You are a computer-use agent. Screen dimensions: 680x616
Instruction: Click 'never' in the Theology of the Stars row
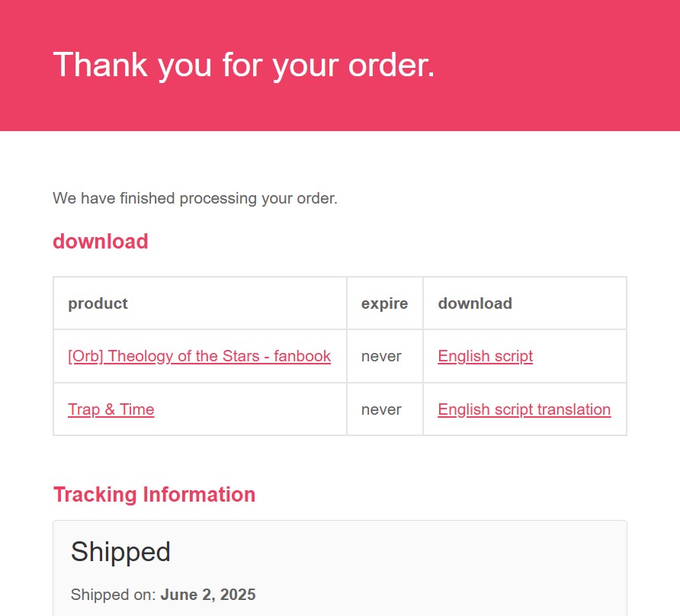coord(381,356)
